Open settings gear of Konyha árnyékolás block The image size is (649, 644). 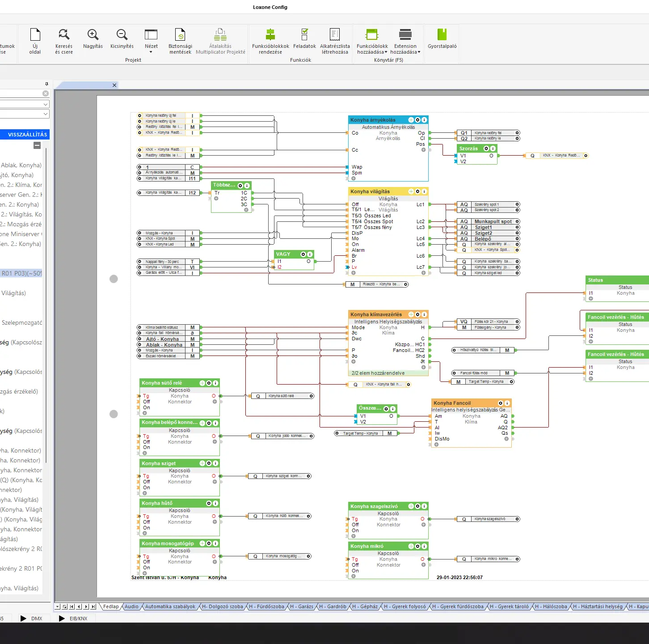tap(417, 120)
